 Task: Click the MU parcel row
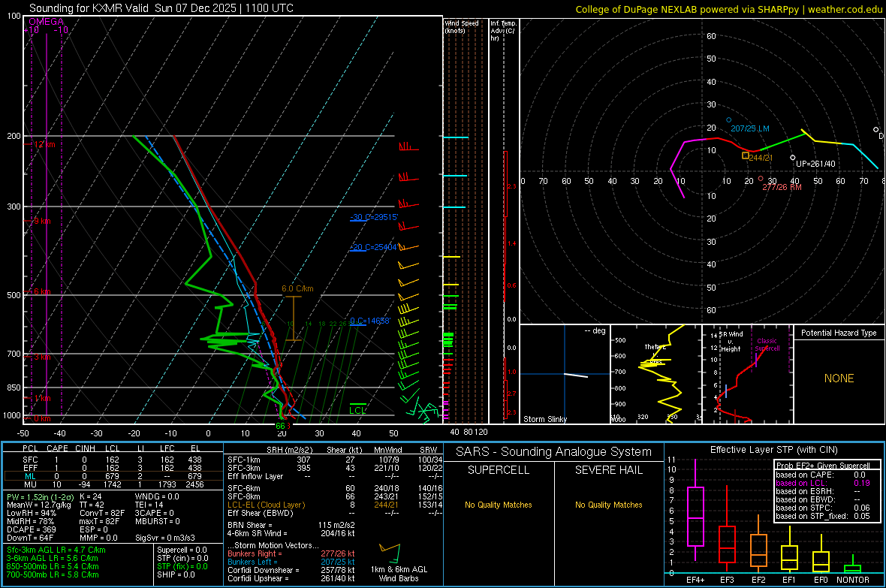click(112, 484)
